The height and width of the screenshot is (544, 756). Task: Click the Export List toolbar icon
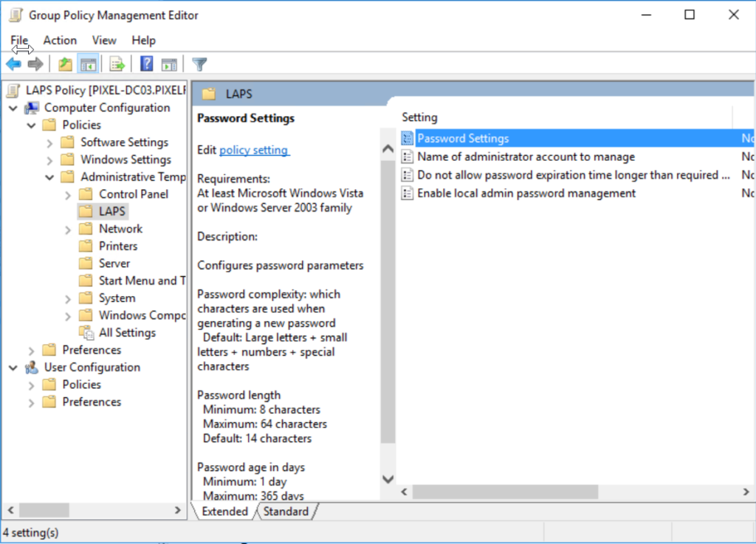(117, 63)
